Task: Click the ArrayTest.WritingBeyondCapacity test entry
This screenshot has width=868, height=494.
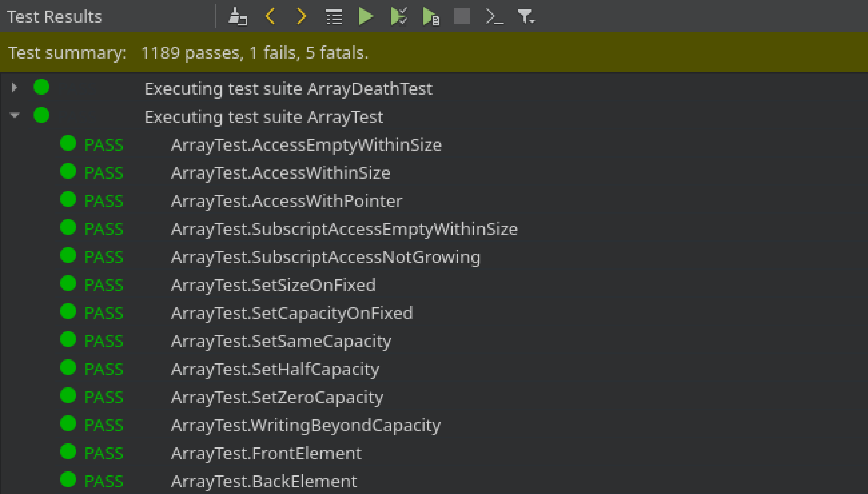Action: tap(305, 425)
